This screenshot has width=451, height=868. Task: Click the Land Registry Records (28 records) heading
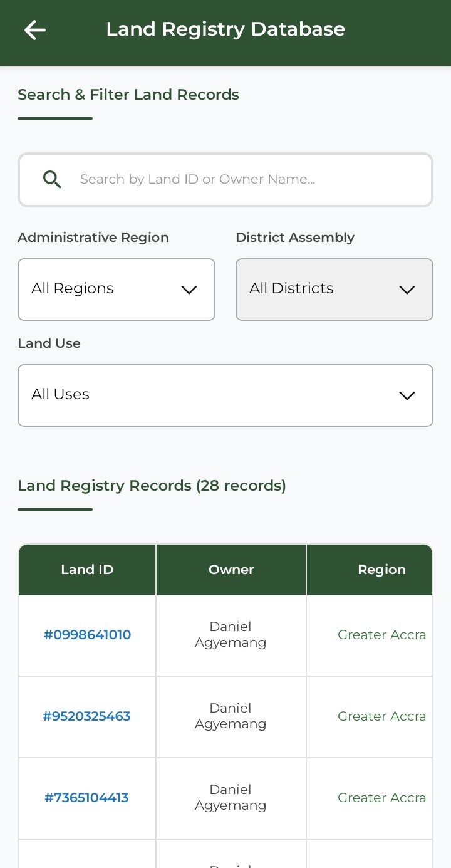[x=152, y=486]
